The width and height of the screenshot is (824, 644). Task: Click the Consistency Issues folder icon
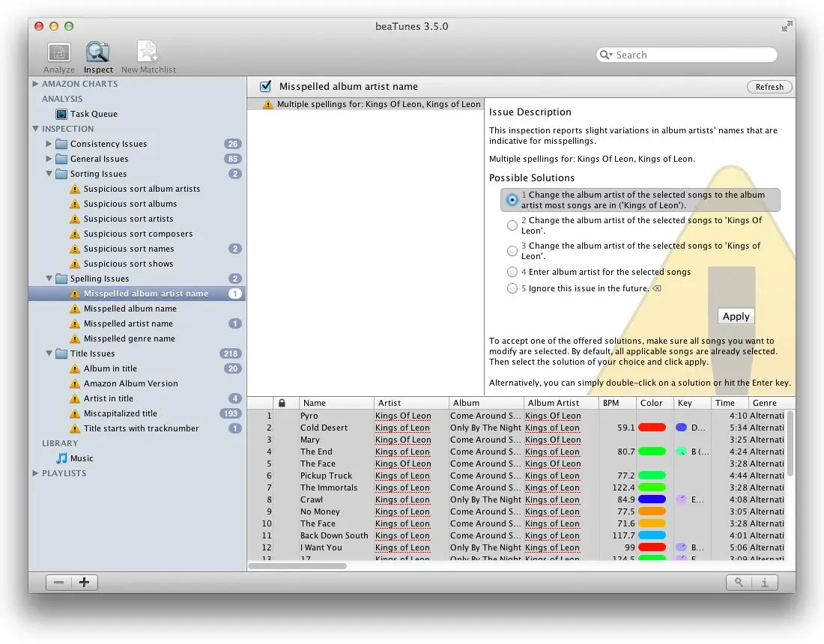[x=61, y=144]
